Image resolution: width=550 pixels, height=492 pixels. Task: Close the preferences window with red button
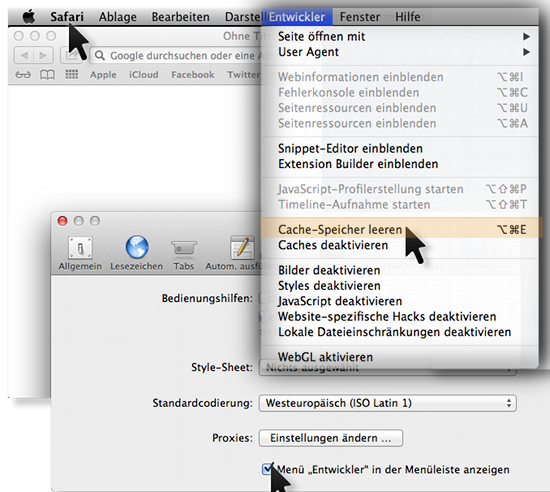tap(62, 221)
